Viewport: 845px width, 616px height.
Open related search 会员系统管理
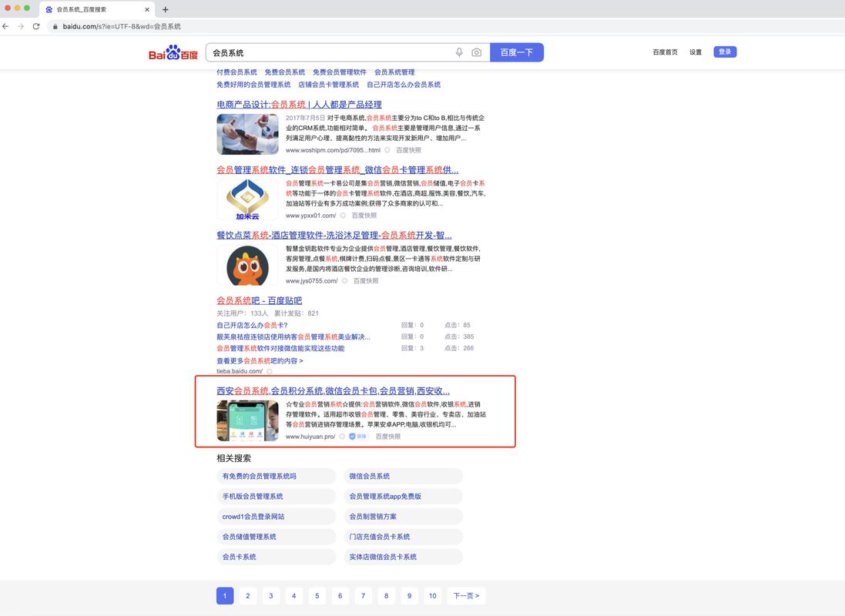coord(394,72)
